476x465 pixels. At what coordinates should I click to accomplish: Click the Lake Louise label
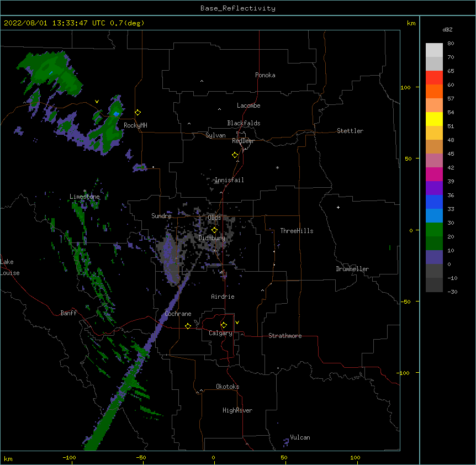click(x=10, y=267)
